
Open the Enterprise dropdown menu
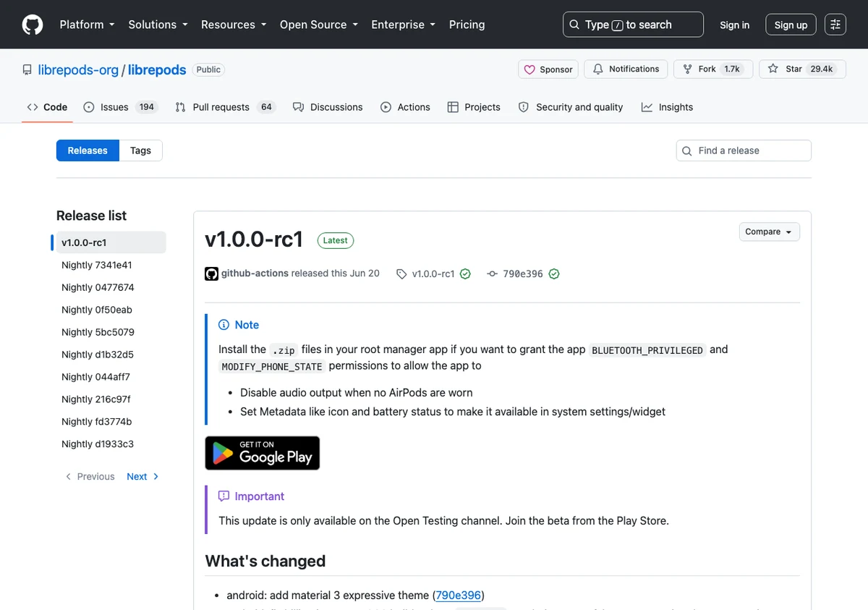403,25
